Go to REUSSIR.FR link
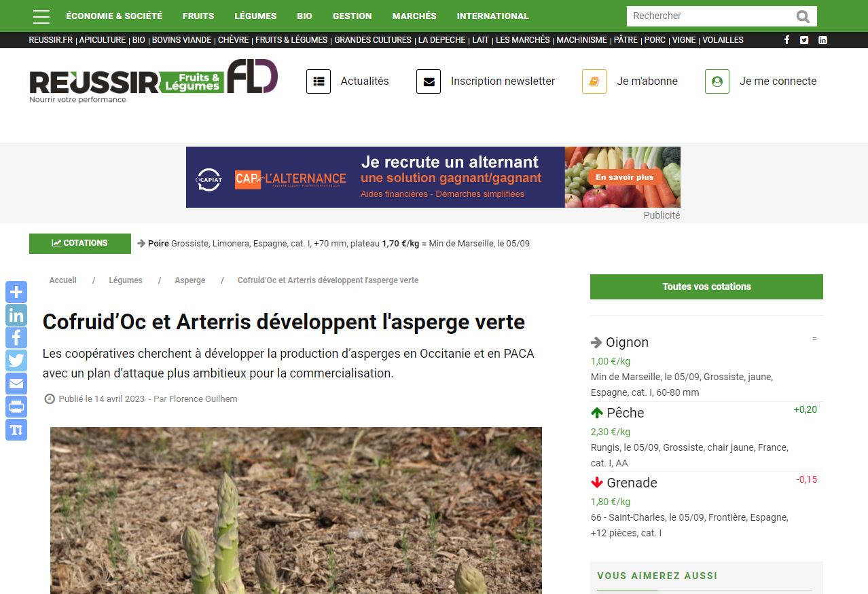868x594 pixels. (50, 40)
